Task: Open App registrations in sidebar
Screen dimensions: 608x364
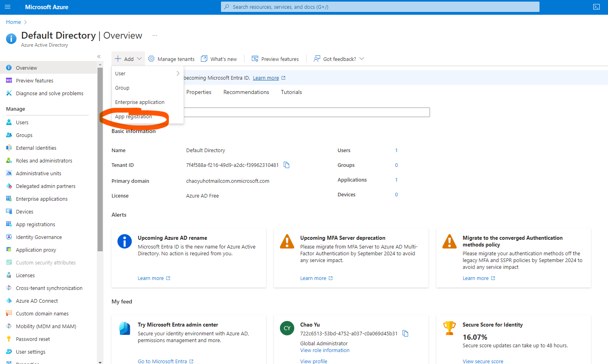Action: pyautogui.click(x=35, y=224)
